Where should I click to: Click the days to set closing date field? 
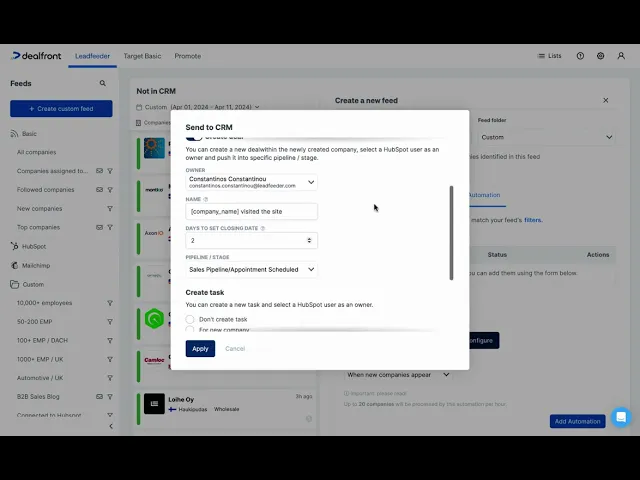(x=251, y=240)
